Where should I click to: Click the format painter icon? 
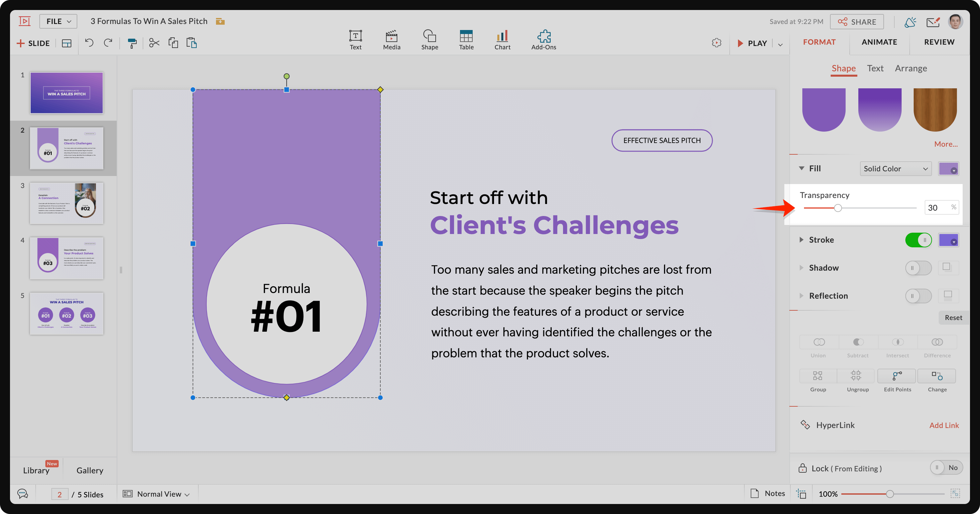pos(132,43)
